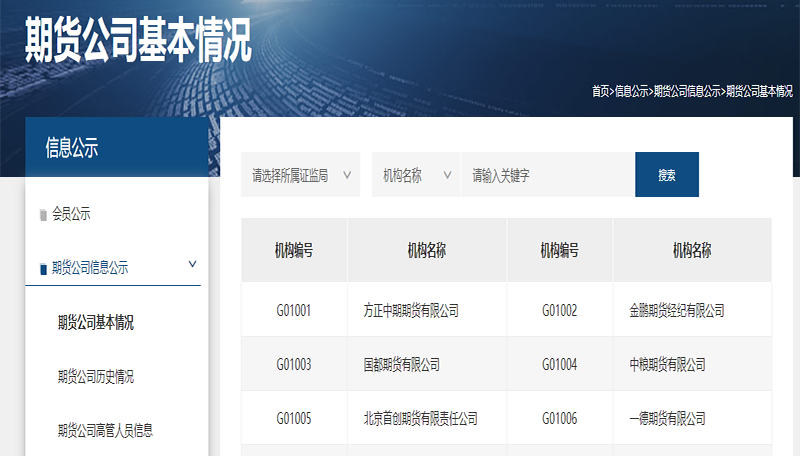Open 会员公示 in the sidebar

(x=71, y=214)
